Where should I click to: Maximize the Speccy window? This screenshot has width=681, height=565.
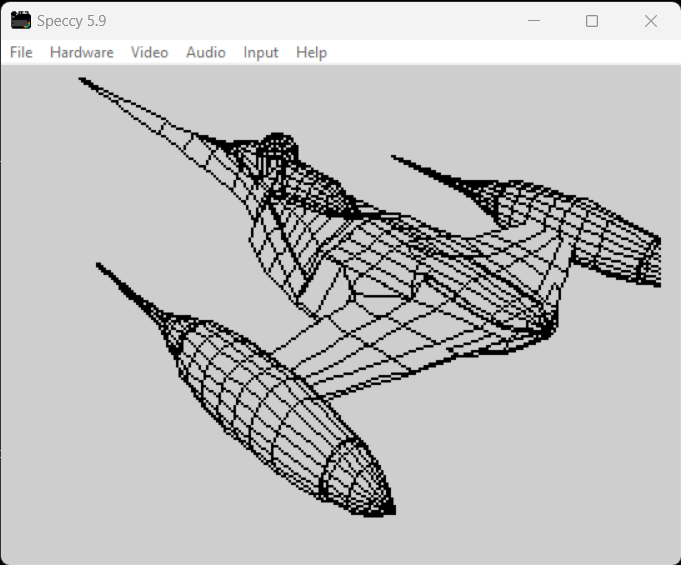click(x=592, y=20)
